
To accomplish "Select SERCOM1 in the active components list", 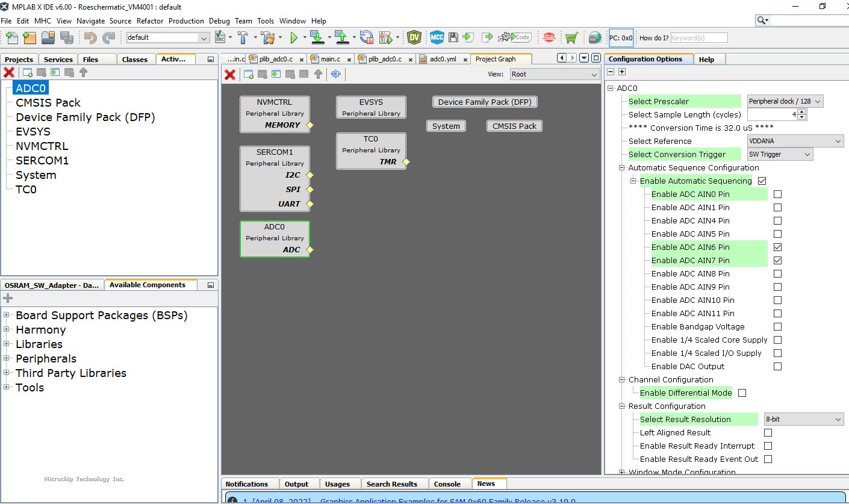I will 42,160.
